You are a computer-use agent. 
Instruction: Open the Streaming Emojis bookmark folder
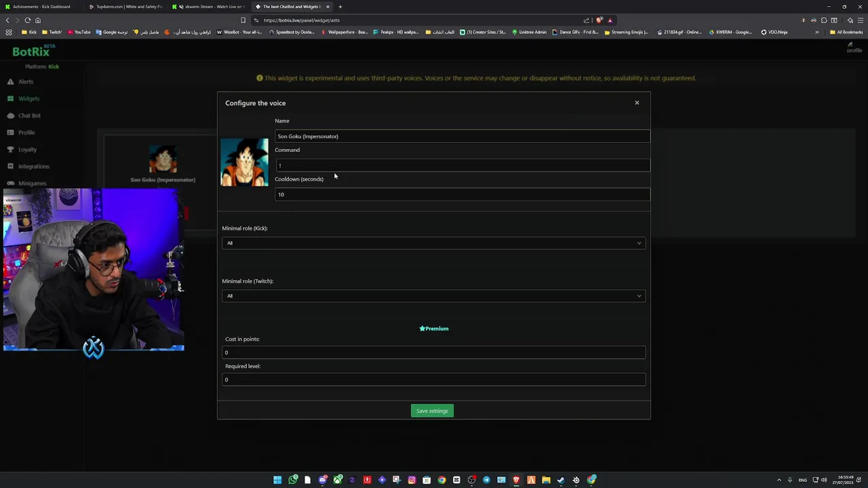(627, 32)
